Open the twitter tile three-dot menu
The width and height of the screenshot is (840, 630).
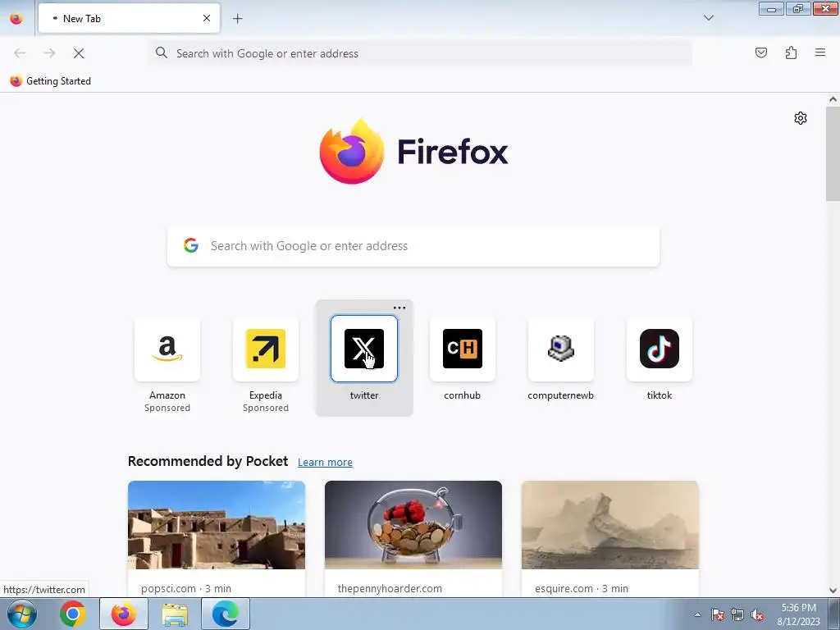click(399, 308)
